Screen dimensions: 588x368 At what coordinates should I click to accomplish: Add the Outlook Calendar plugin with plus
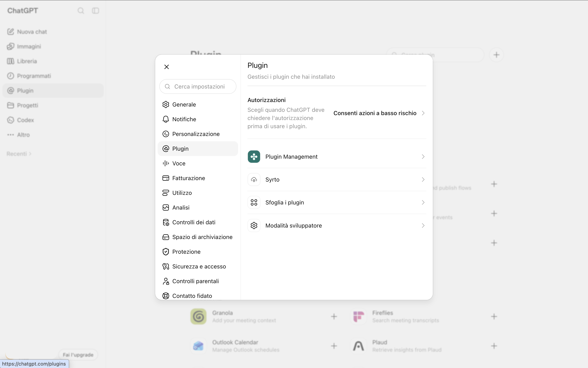(x=334, y=346)
